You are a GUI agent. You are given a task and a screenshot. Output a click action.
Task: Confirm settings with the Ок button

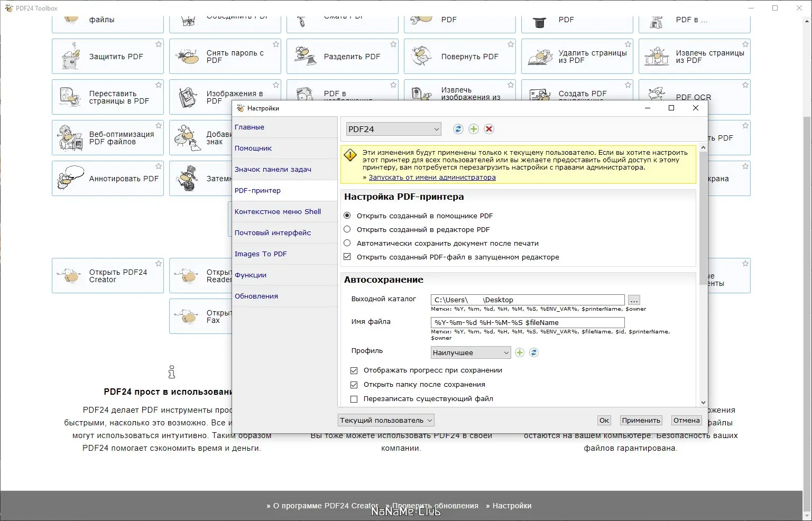604,420
